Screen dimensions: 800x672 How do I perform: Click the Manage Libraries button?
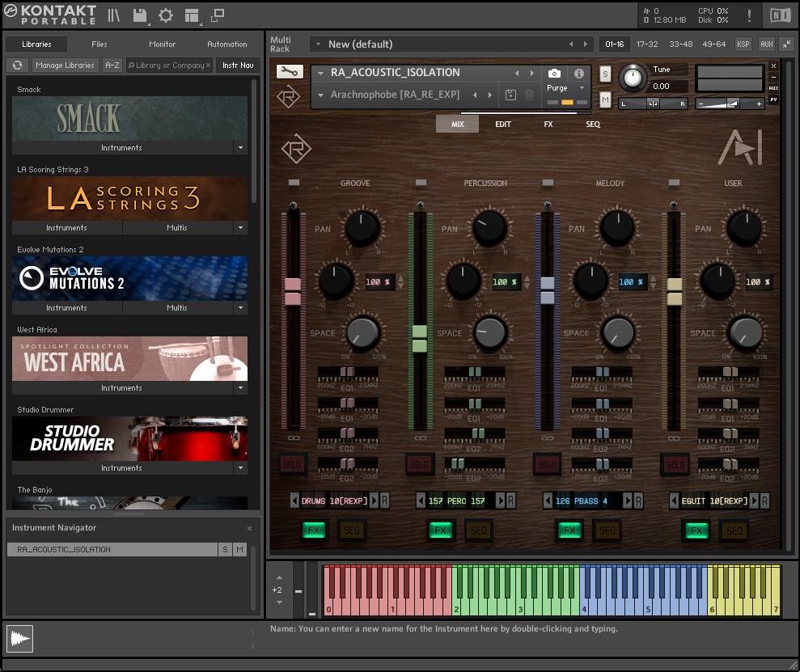pos(66,66)
